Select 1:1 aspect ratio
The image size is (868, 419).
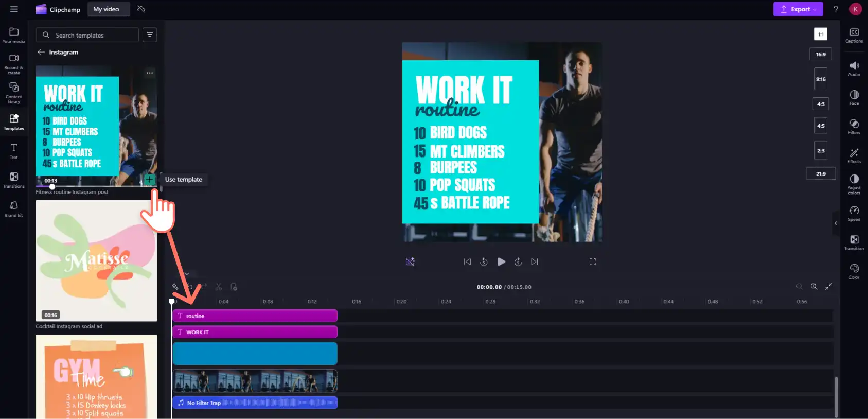(821, 34)
